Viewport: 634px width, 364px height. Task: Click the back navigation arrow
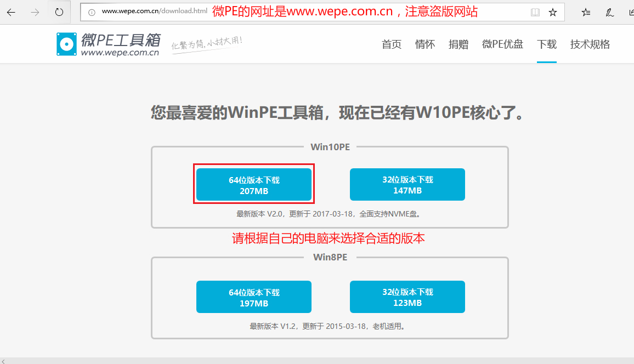click(x=11, y=12)
